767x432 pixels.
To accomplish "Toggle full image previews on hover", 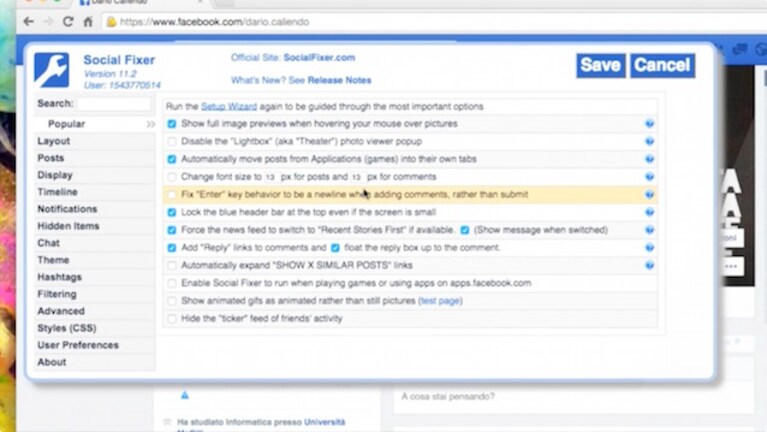I will click(x=172, y=124).
